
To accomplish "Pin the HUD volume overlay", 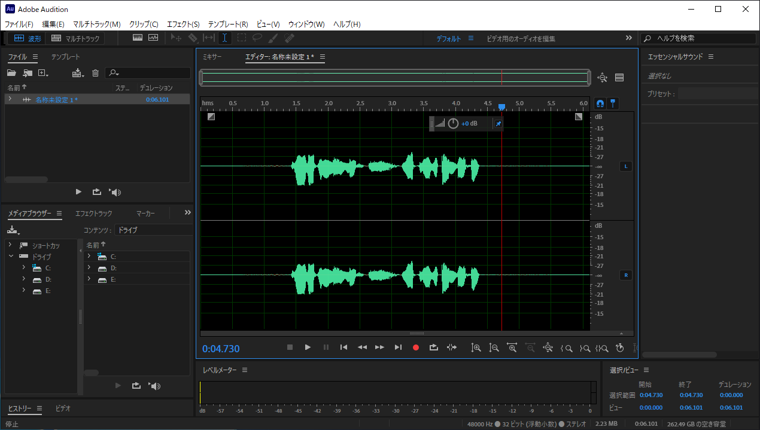I will [x=498, y=124].
